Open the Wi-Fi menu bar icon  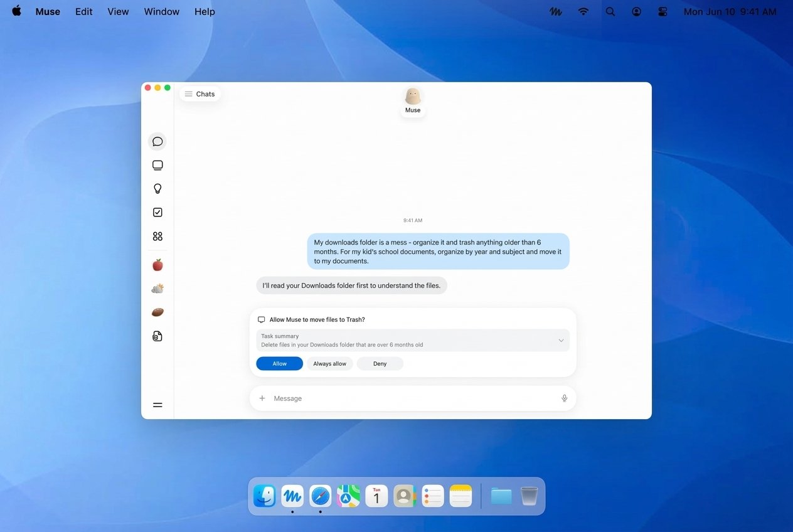click(583, 11)
